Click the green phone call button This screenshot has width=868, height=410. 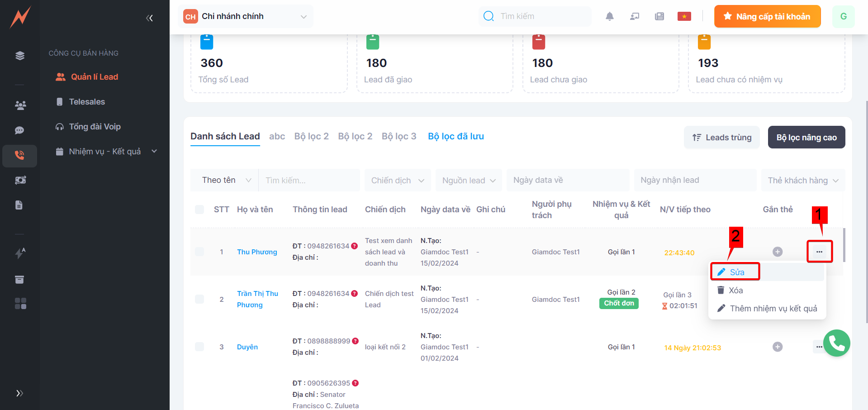(x=836, y=343)
